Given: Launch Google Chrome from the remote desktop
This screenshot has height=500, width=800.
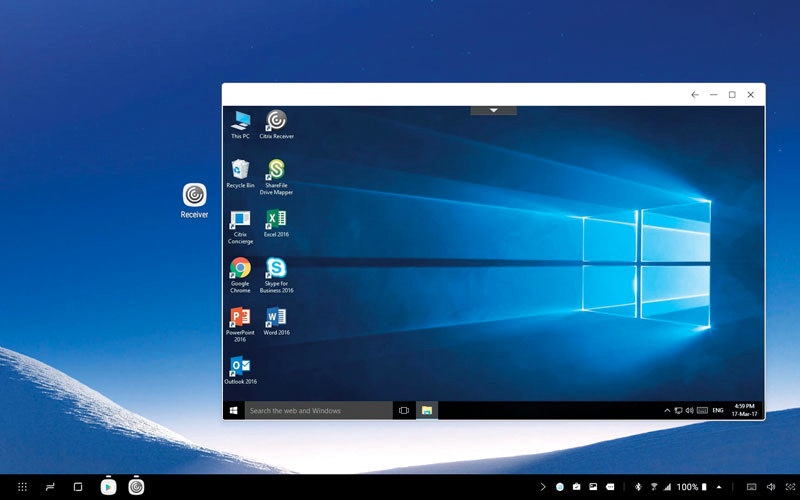Looking at the screenshot, I should (x=240, y=268).
